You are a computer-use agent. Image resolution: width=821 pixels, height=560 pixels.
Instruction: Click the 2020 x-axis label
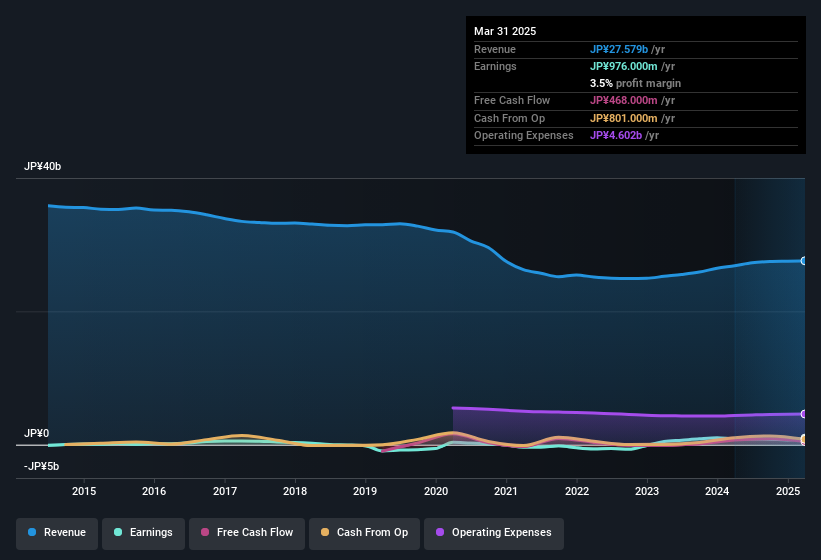point(436,491)
